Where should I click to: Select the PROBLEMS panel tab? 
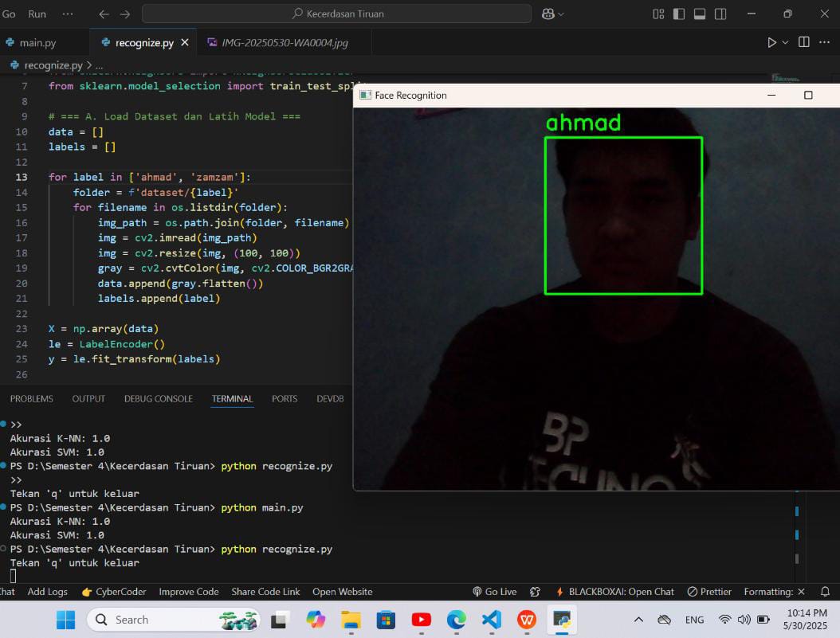[32, 399]
